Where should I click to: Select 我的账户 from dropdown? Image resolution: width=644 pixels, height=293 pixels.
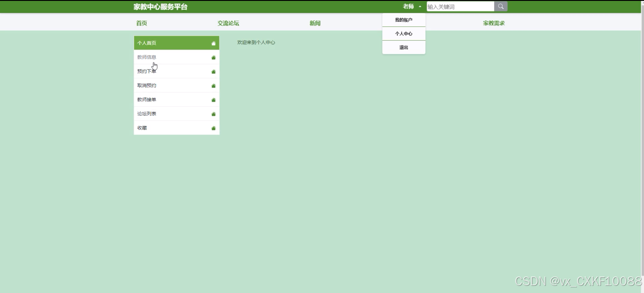404,20
